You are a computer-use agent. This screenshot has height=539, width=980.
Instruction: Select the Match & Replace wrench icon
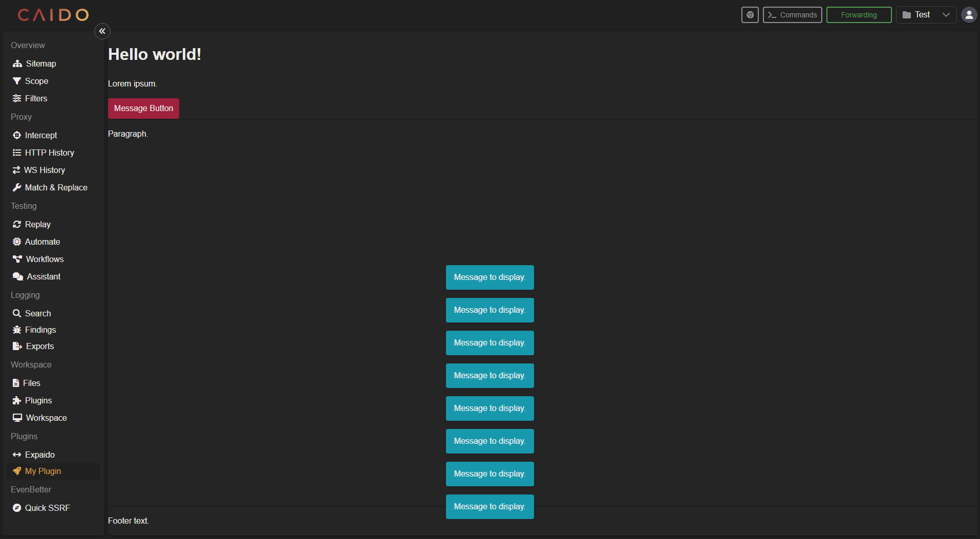pos(17,187)
